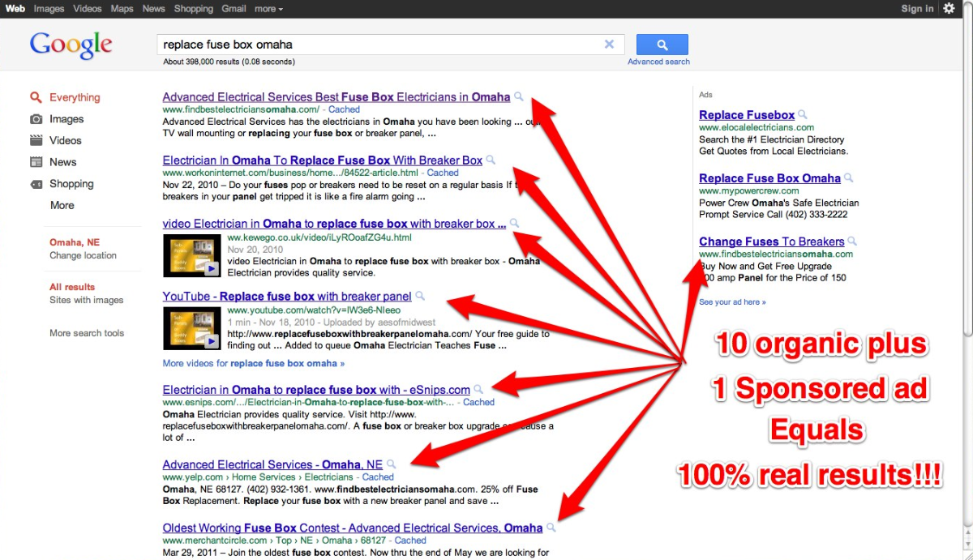Open Cached link for workoninternet.com result

(443, 173)
